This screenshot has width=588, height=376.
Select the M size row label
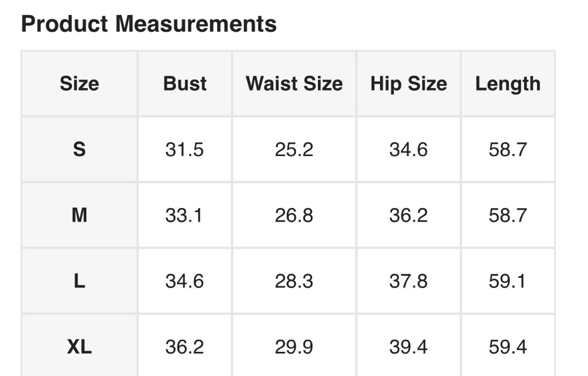(x=79, y=216)
